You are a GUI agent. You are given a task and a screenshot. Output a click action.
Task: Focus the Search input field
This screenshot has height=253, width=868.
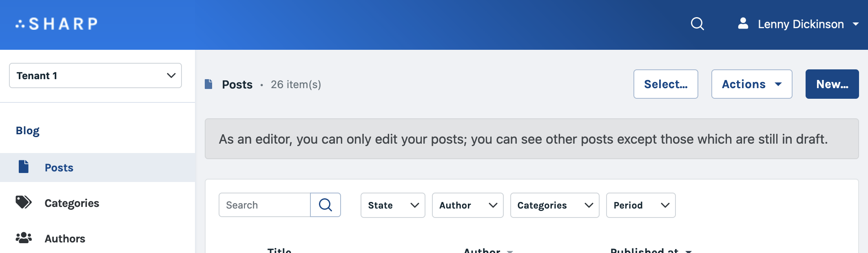click(265, 205)
